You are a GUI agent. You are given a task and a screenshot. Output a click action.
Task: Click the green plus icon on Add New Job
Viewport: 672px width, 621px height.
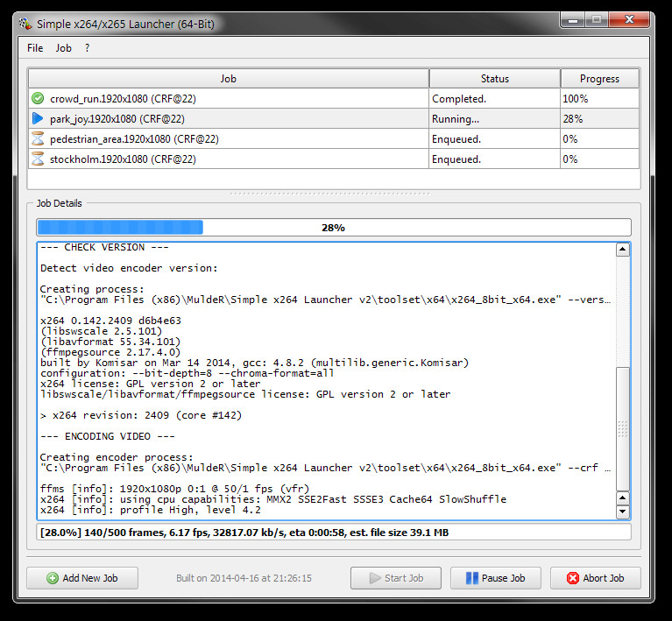53,578
